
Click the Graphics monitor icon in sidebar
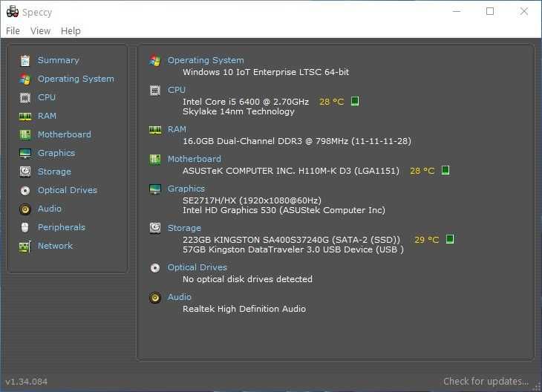pyautogui.click(x=25, y=154)
